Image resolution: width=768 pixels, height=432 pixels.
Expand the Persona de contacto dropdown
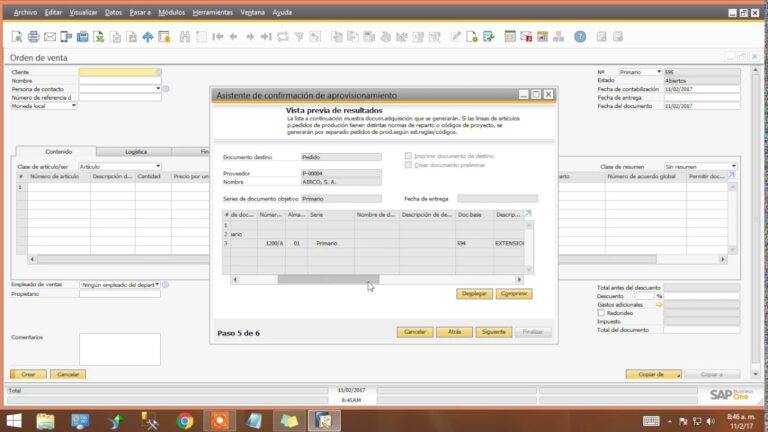point(158,89)
